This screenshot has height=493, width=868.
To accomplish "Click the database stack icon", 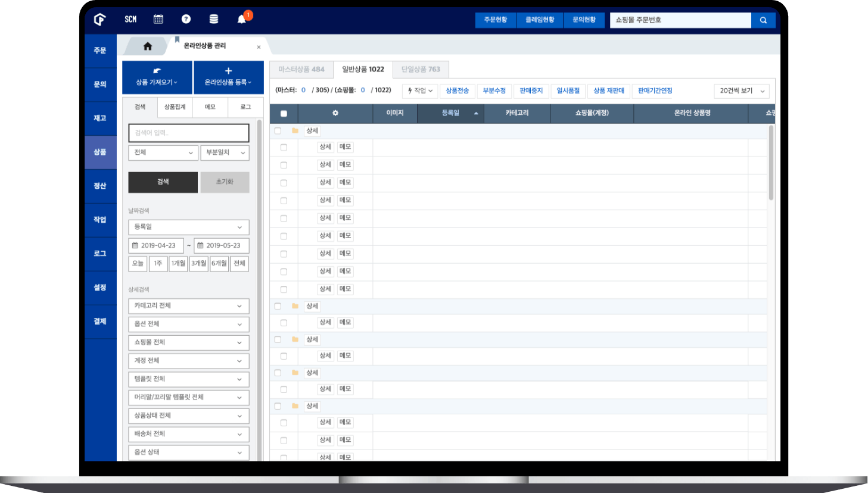I will 213,19.
